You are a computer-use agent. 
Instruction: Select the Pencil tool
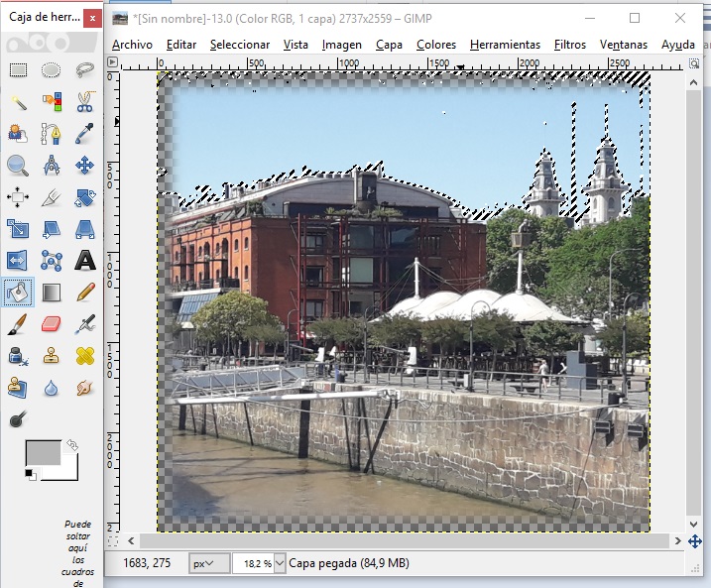pos(85,293)
